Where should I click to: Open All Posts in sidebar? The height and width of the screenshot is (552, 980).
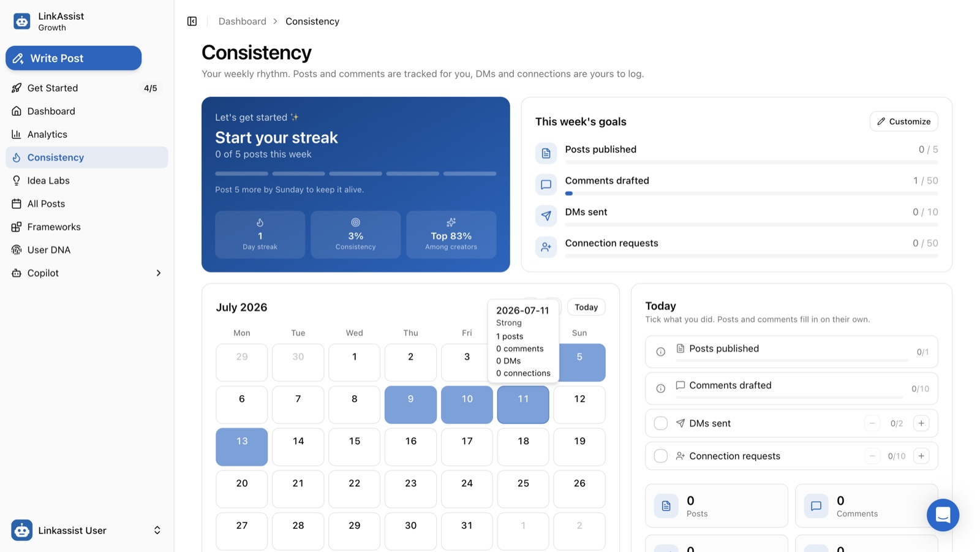(x=87, y=203)
